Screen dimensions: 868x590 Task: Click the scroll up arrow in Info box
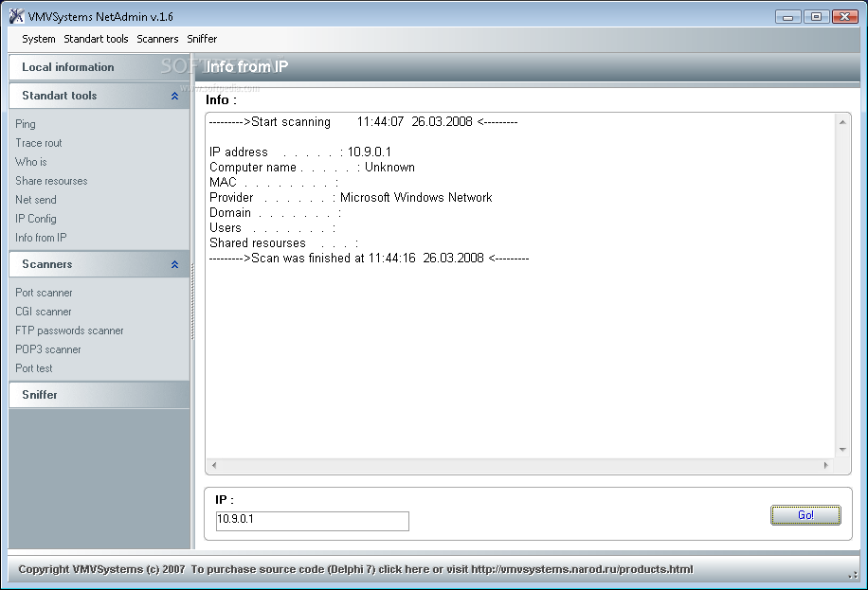[842, 122]
